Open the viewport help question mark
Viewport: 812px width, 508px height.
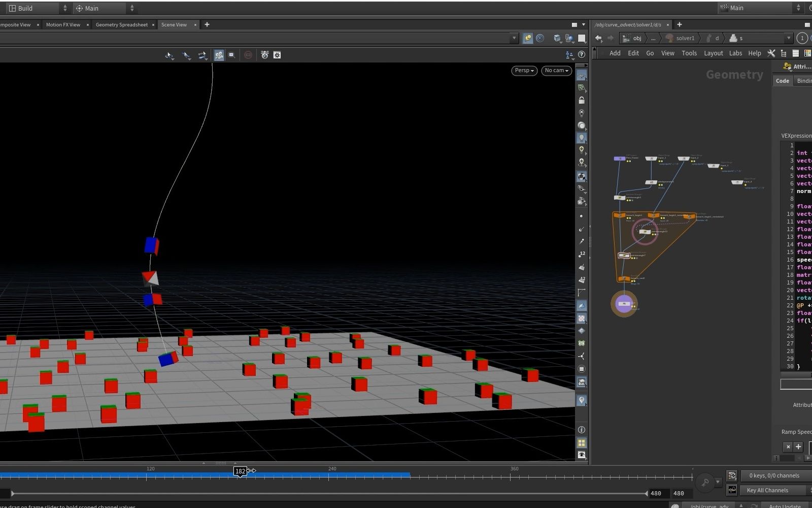(582, 55)
